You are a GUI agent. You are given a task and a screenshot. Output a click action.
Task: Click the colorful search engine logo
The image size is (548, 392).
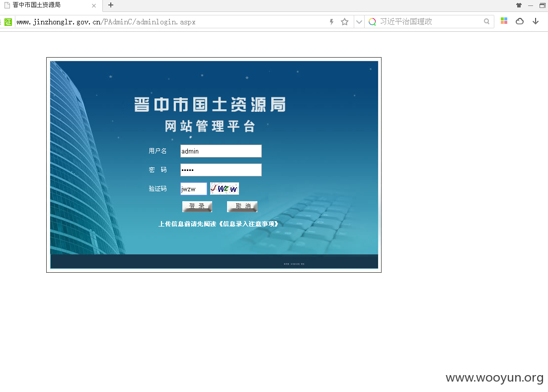tap(372, 22)
